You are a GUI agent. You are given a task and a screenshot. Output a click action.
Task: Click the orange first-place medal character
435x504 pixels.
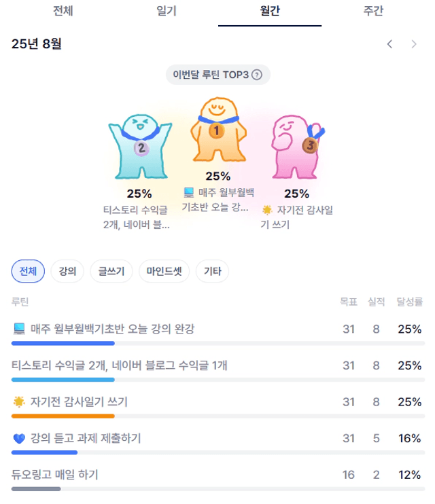pyautogui.click(x=218, y=129)
